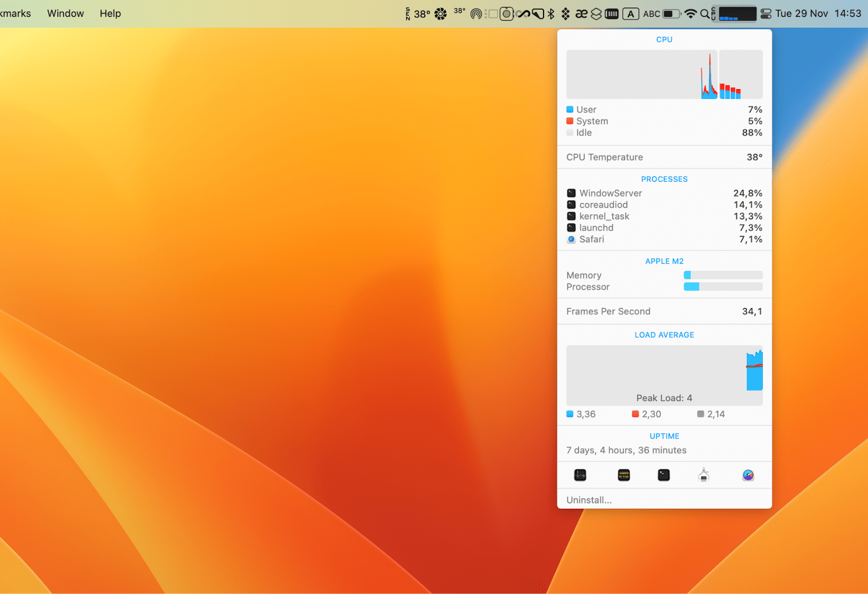The height and width of the screenshot is (594, 868).
Task: Click the Memory usage bar
Action: (x=723, y=275)
